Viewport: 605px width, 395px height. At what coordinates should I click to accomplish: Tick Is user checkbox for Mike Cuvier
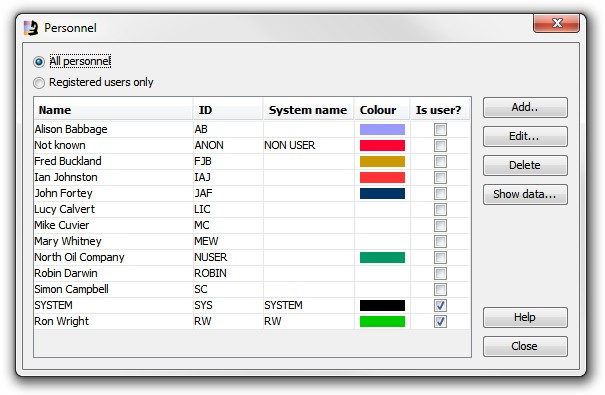pyautogui.click(x=440, y=225)
